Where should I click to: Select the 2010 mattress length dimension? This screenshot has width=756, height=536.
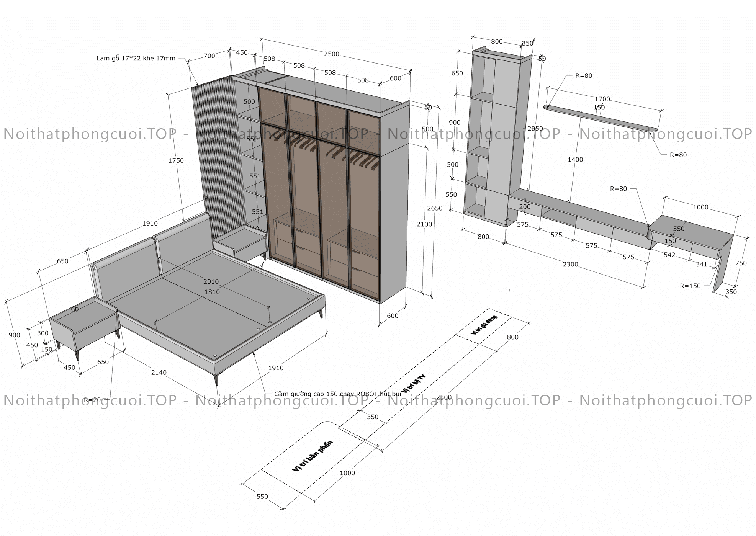pyautogui.click(x=211, y=282)
